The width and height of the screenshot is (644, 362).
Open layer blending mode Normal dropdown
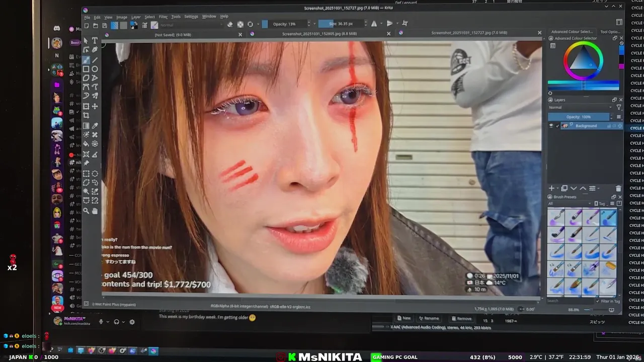[581, 107]
